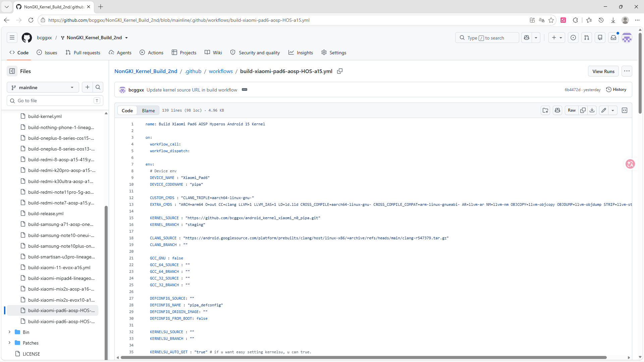Search this repository's files
The image size is (644, 362).
click(x=98, y=87)
